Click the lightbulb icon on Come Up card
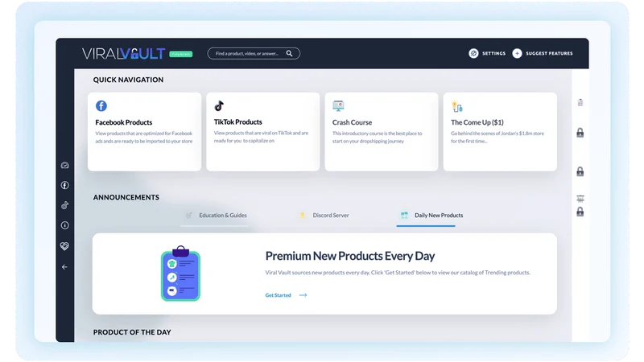 [456, 106]
